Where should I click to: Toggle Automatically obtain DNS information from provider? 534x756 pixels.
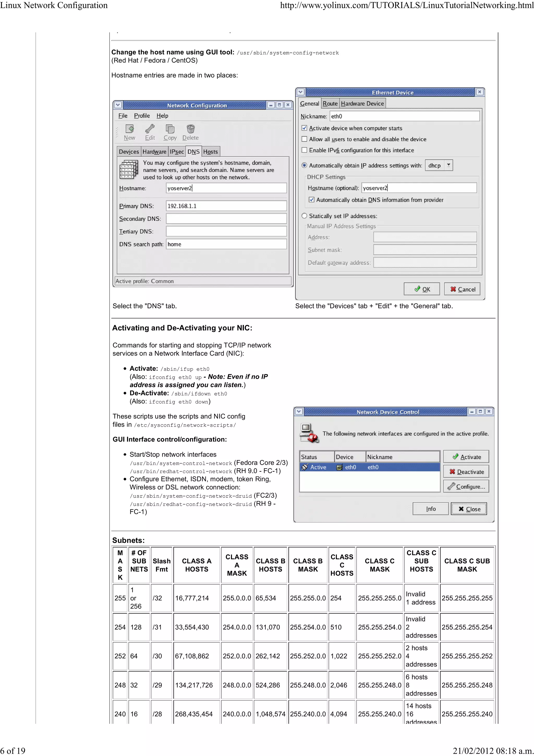(x=312, y=200)
